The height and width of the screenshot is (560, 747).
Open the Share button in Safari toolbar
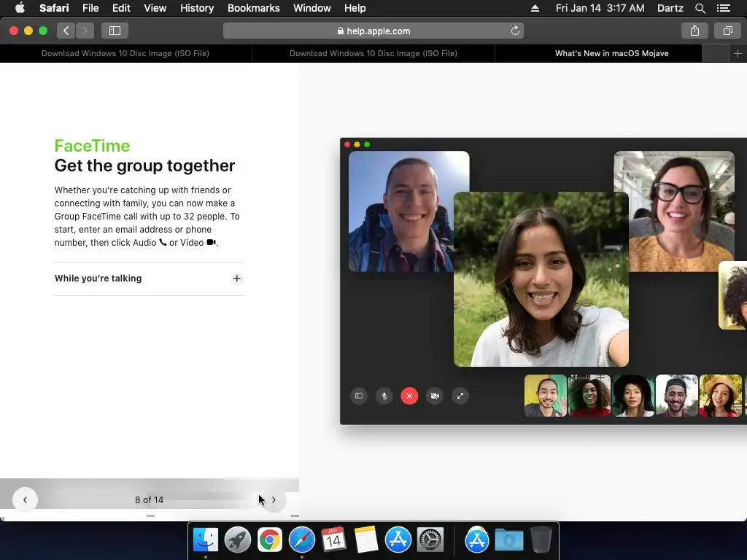click(x=694, y=31)
